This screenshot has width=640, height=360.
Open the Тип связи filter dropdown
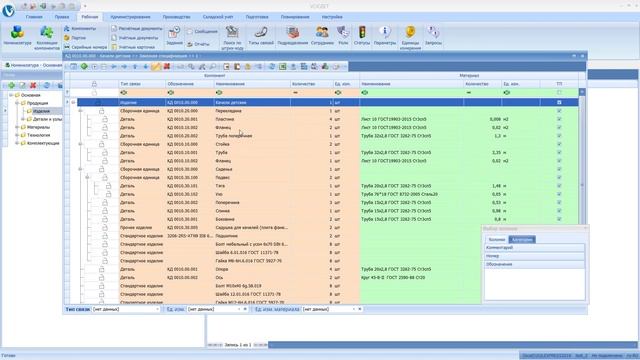pyautogui.click(x=158, y=309)
